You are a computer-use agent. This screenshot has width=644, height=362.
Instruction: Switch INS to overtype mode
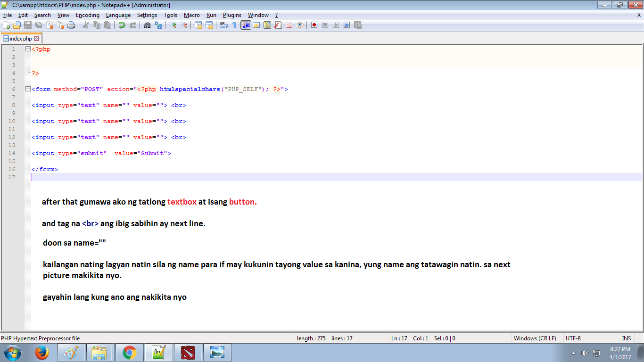[627, 338]
